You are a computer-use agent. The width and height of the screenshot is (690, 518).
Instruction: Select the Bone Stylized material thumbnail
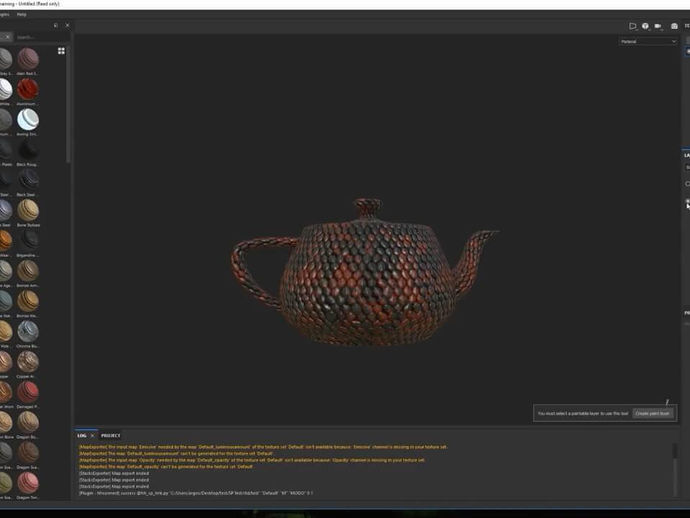pos(28,210)
